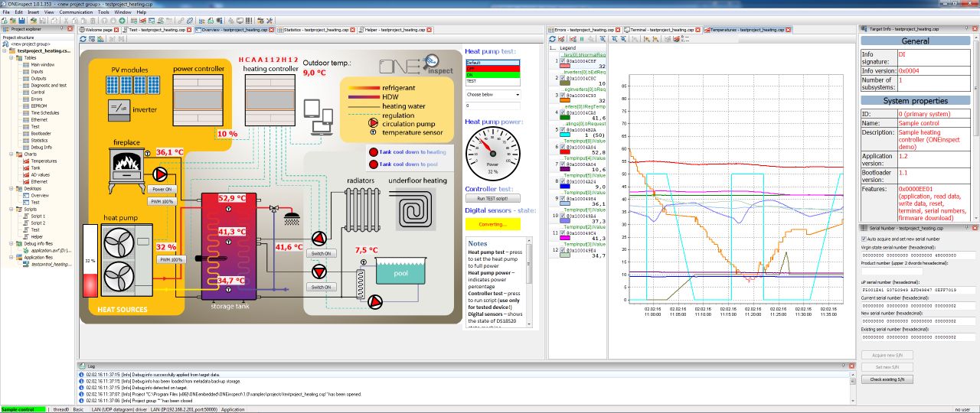
Task: Toggle legend checkbox for series 1
Action: click(563, 60)
